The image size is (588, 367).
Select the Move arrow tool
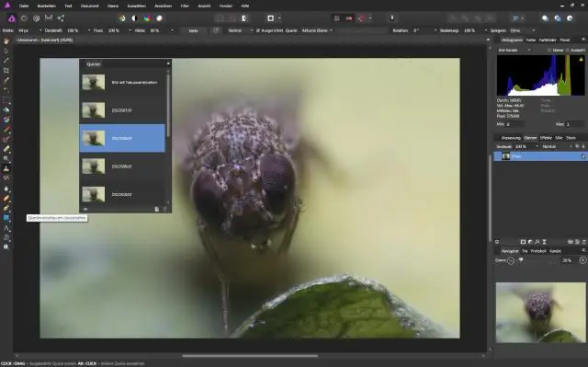pos(6,51)
